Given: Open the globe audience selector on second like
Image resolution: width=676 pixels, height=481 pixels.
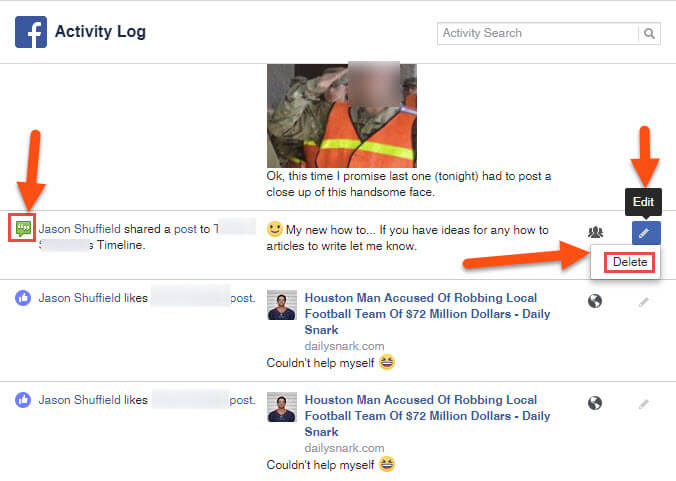Looking at the screenshot, I should click(595, 403).
